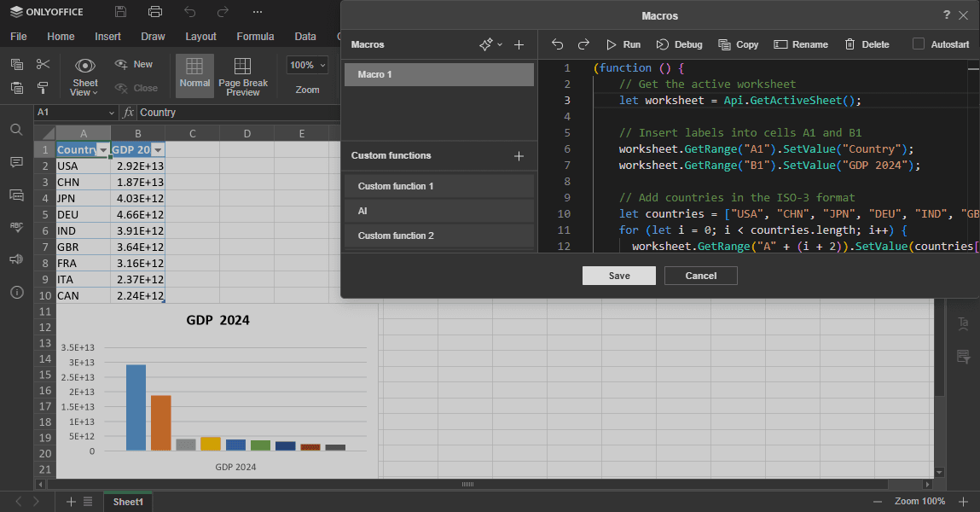
Task: Enable the Autostart checkbox
Action: click(918, 44)
